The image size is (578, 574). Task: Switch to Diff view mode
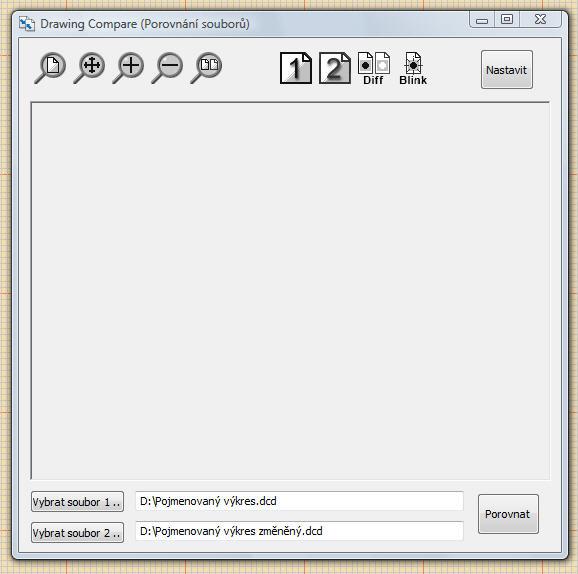click(374, 69)
